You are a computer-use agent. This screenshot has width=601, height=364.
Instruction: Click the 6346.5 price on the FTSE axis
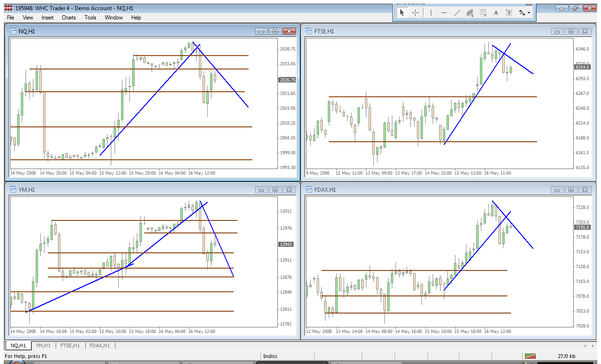(582, 49)
